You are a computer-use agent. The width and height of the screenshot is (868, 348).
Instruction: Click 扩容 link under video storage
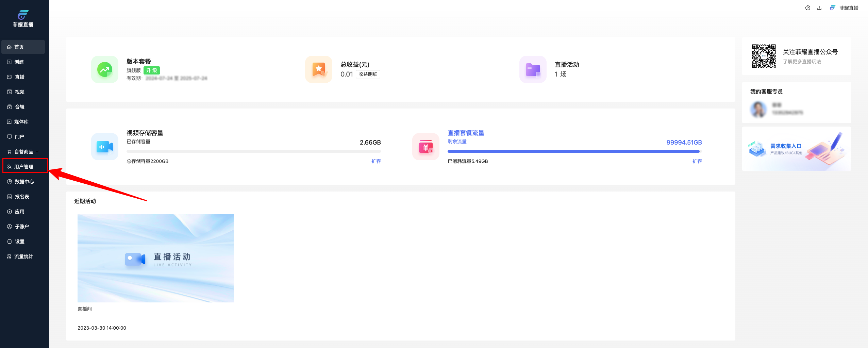[x=376, y=161]
